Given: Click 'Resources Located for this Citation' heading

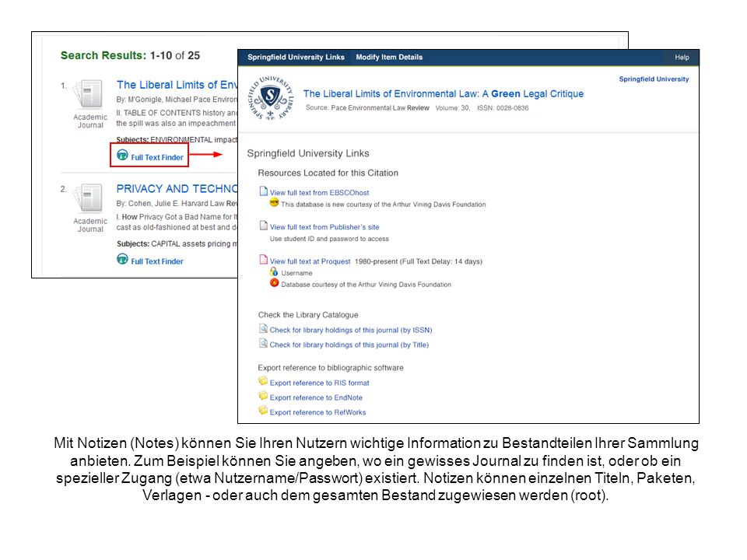Looking at the screenshot, I should 328,173.
